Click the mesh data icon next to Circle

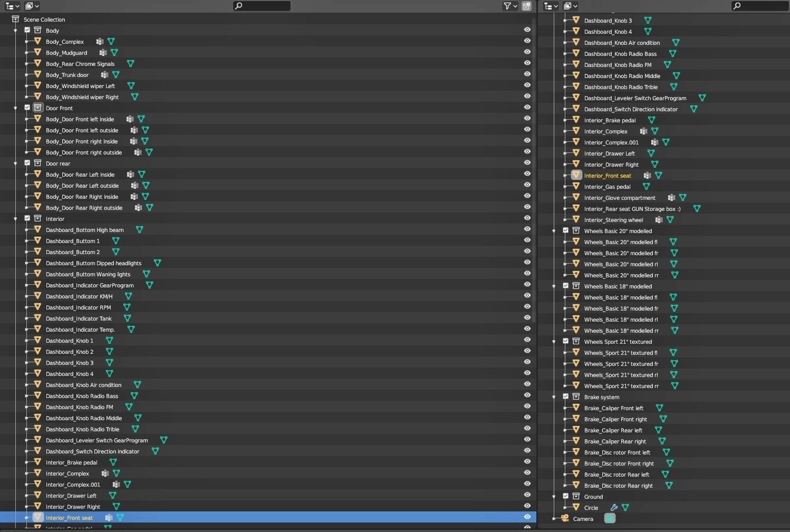coord(625,507)
